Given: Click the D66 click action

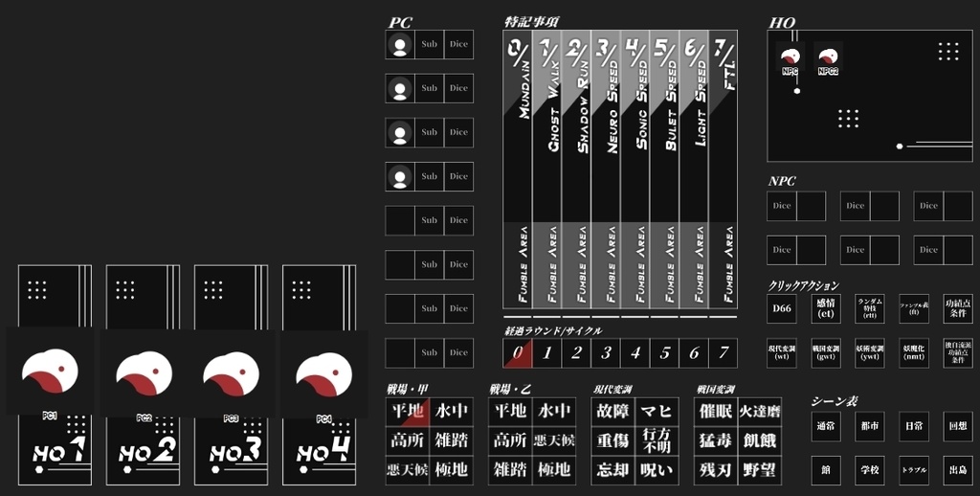Looking at the screenshot, I should pos(782,309).
